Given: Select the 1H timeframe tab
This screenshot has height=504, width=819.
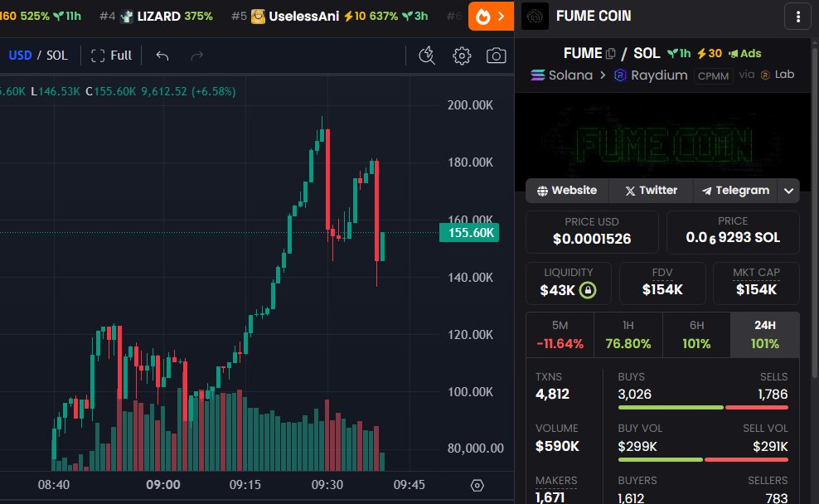Looking at the screenshot, I should tap(628, 335).
